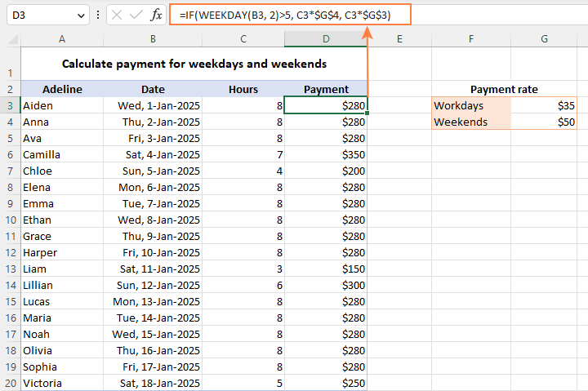Select the cell with name 'Sophia'
The width and height of the screenshot is (588, 391).
point(62,367)
